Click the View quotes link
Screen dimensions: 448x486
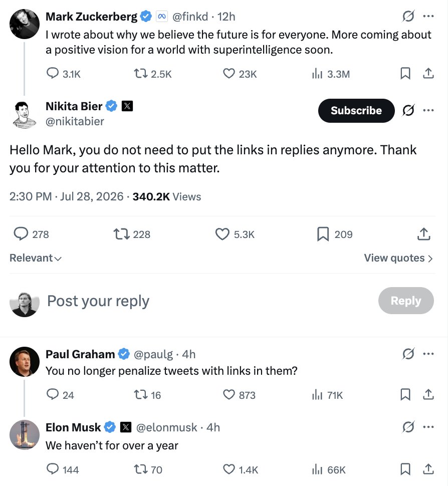398,258
